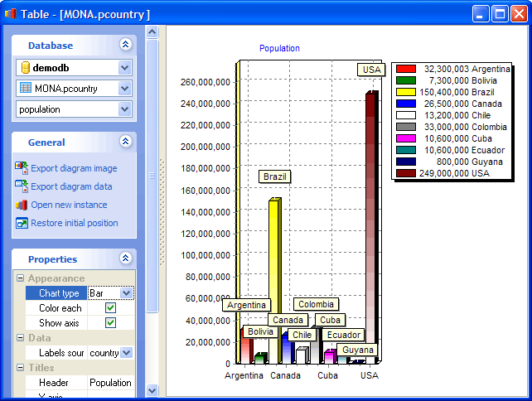Click the app icon in title bar
532x401 pixels.
[x=11, y=14]
